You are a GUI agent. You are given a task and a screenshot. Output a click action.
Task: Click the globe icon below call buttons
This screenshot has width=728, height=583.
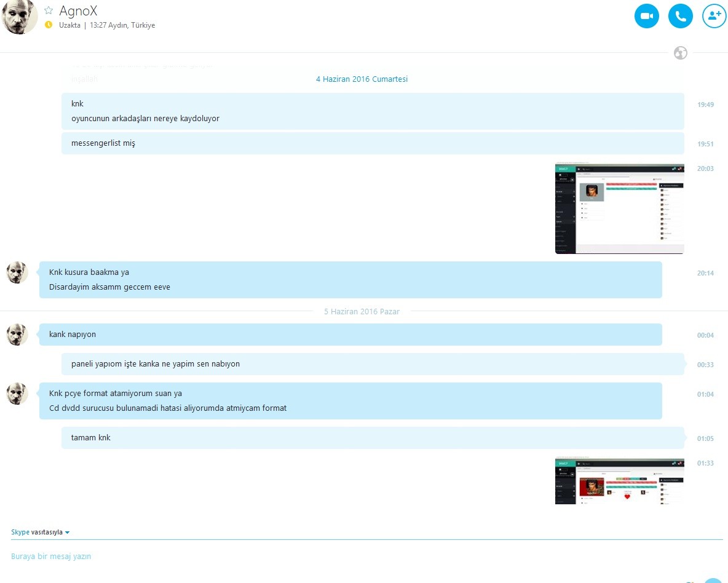tap(680, 53)
